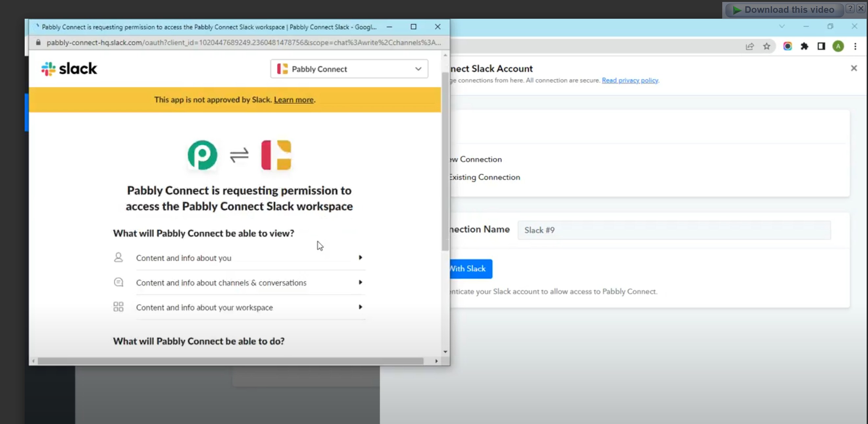Viewport: 868px width, 424px height.
Task: Click the Connection Name input field
Action: [674, 230]
